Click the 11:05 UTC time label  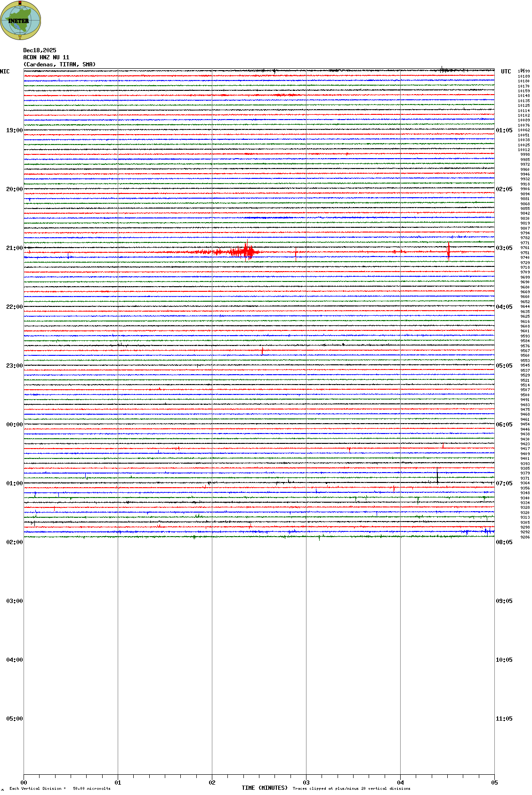(504, 719)
